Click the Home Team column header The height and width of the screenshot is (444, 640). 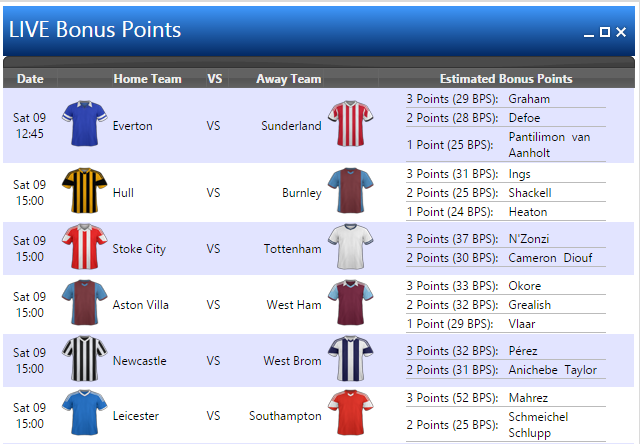point(147,78)
